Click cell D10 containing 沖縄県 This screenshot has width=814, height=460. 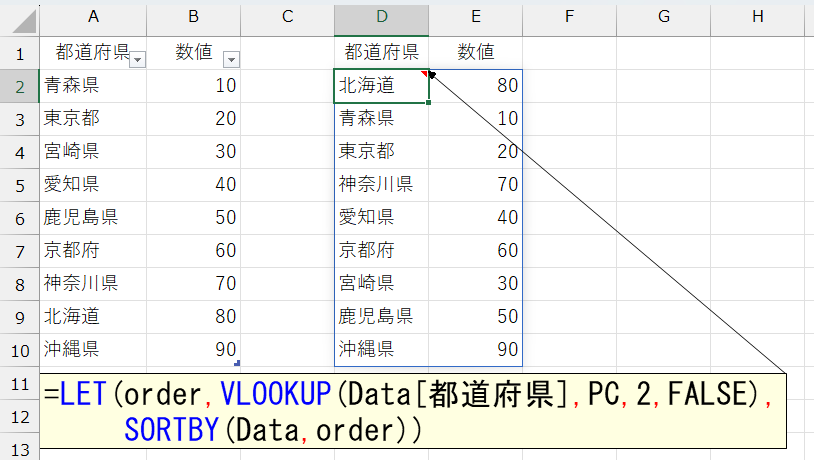pyautogui.click(x=382, y=349)
